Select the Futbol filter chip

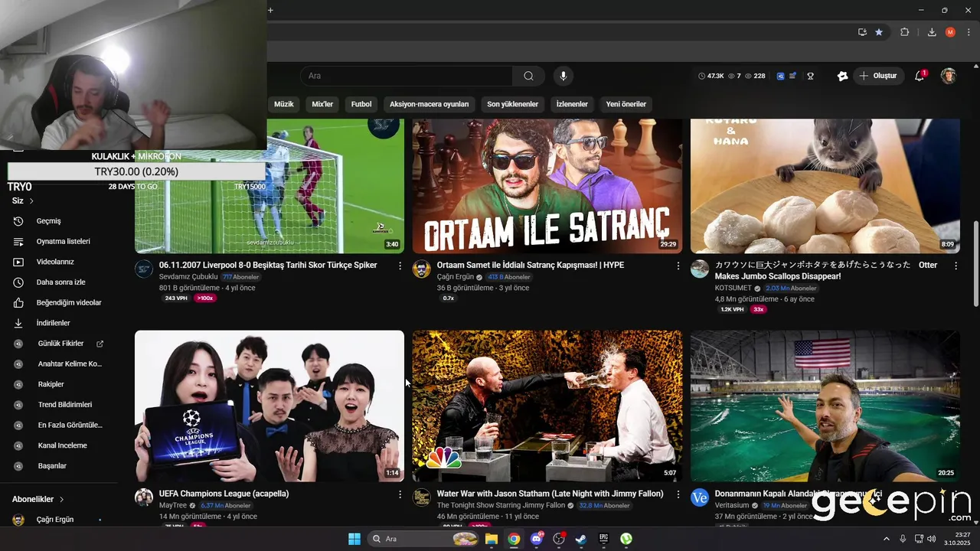(361, 104)
